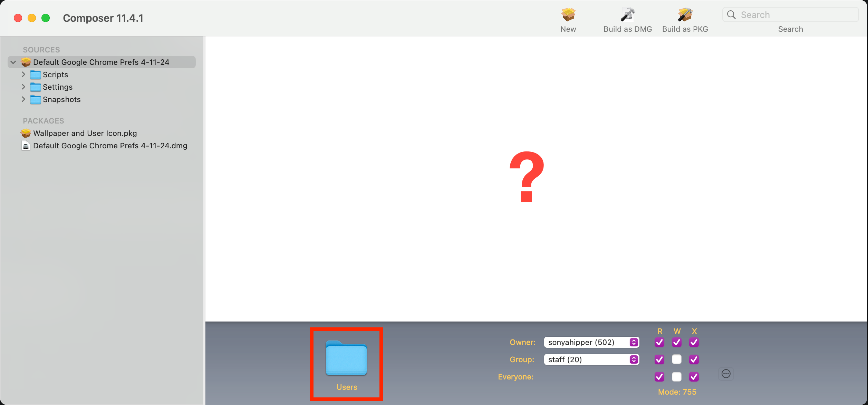
Task: Toggle Owner write permission checkbox
Action: pos(677,342)
